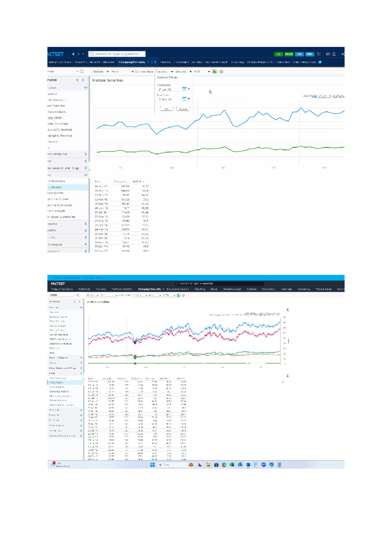Click lower Search or type a question box

tap(220, 284)
